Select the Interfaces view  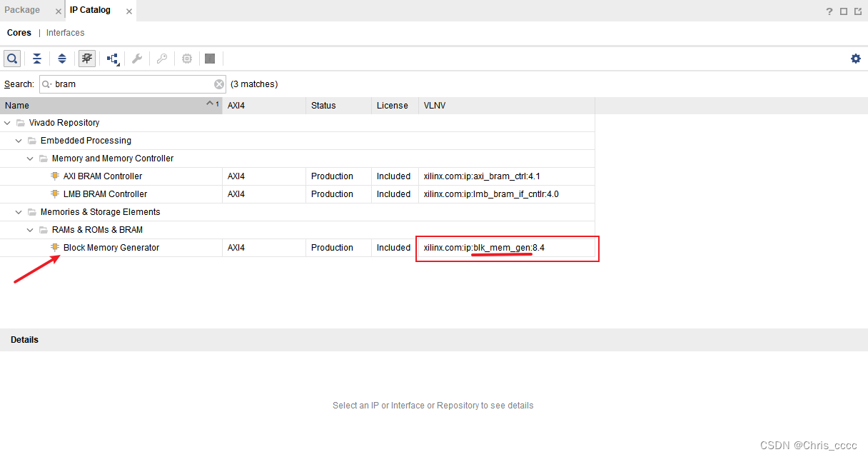(65, 32)
